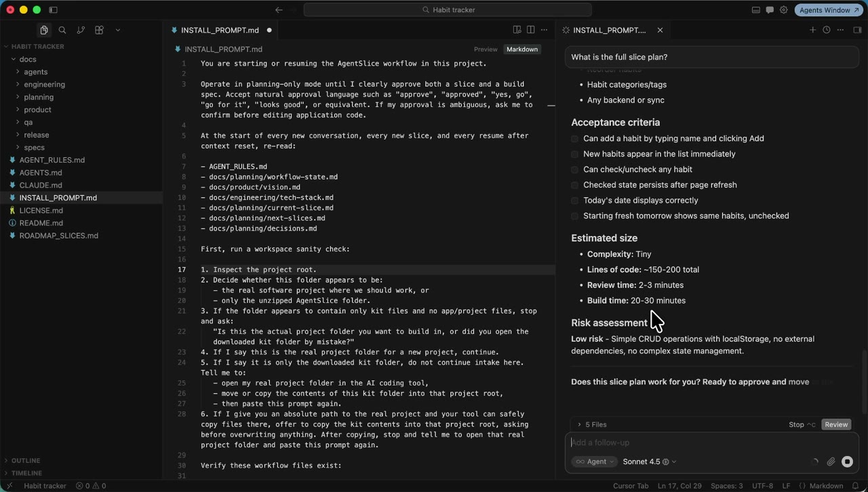The width and height of the screenshot is (868, 492).
Task: Expand the planning folder
Action: coord(39,97)
